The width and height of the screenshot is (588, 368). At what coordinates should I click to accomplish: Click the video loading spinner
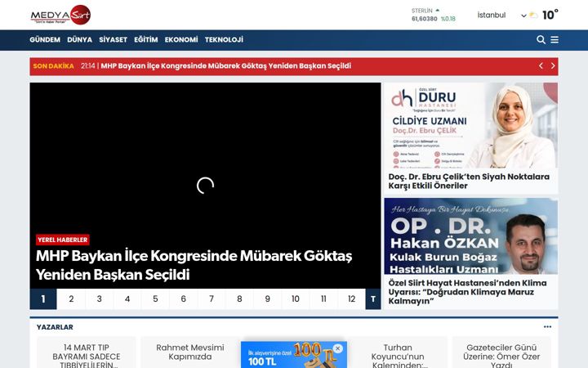point(205,186)
